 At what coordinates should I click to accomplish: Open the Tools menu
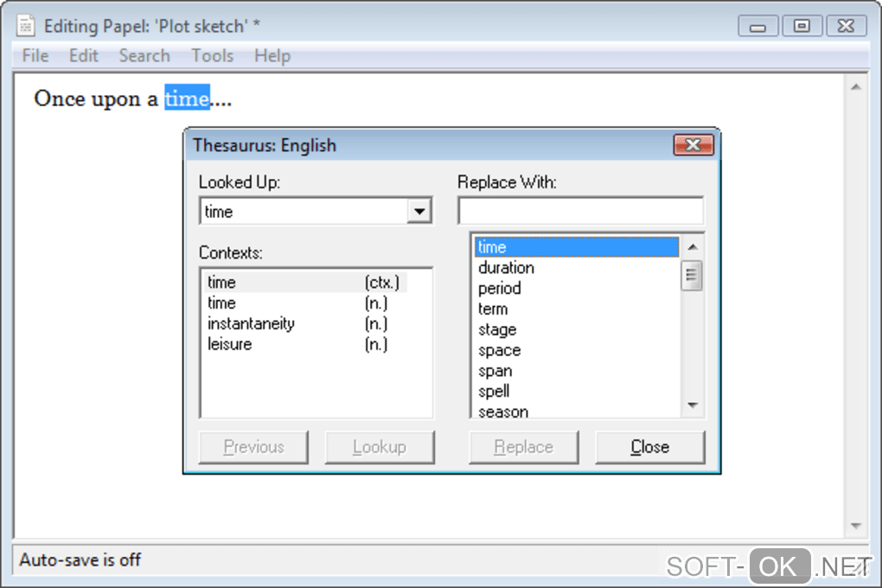click(213, 56)
